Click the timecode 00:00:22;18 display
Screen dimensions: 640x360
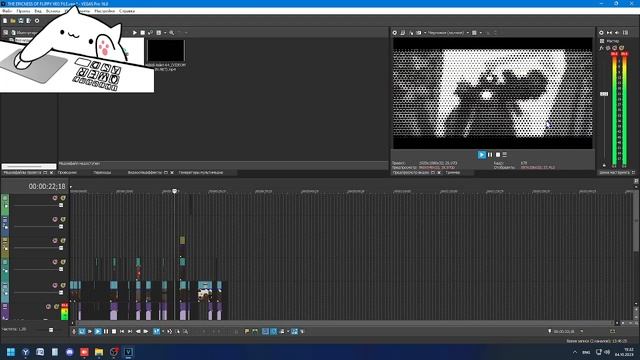tap(47, 187)
